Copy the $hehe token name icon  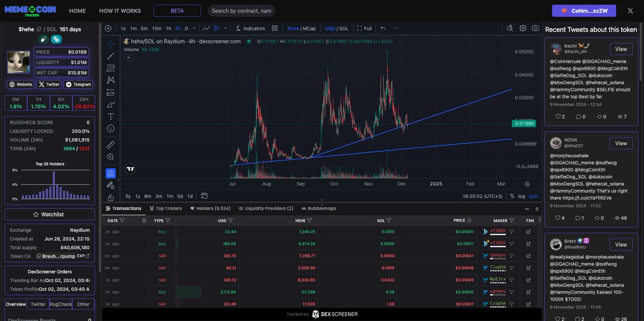point(39,30)
